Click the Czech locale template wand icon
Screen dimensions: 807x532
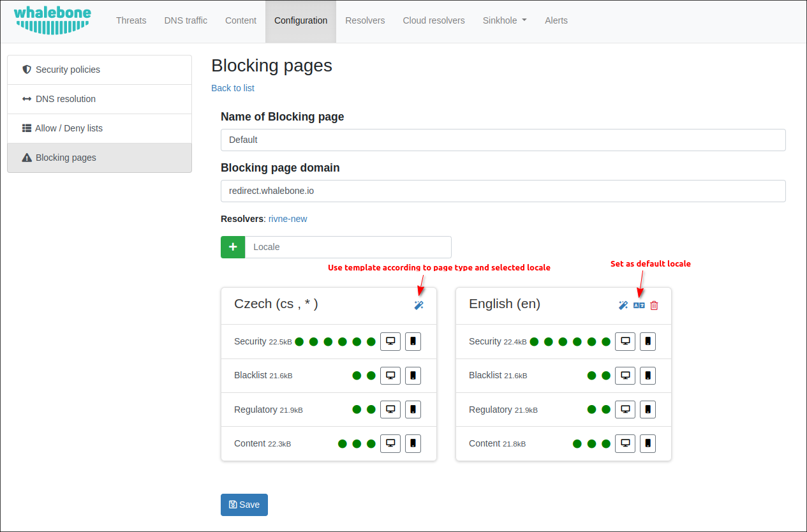(x=418, y=306)
